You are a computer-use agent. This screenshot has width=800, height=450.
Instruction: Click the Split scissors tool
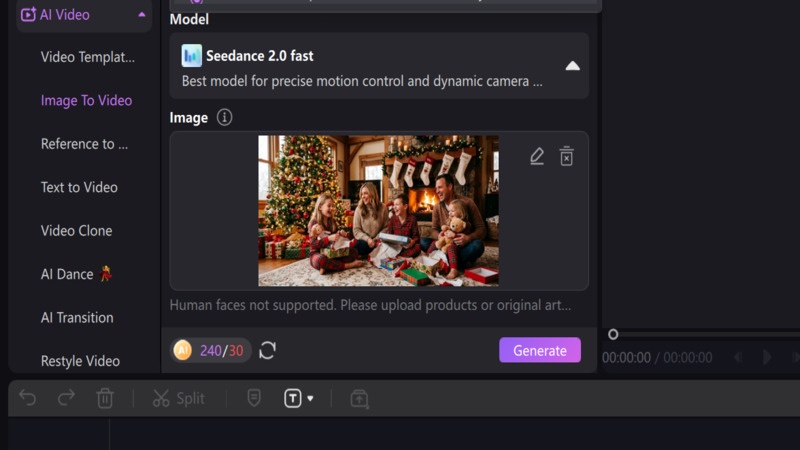179,398
